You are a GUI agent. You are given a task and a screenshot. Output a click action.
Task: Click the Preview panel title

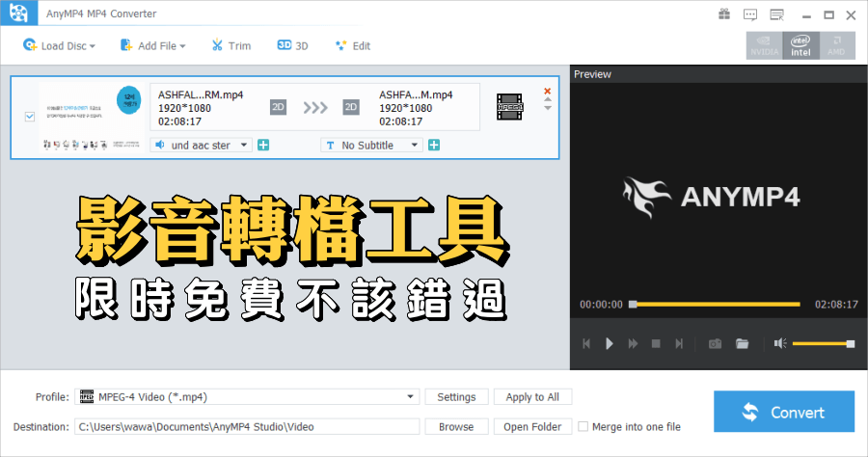(x=592, y=74)
